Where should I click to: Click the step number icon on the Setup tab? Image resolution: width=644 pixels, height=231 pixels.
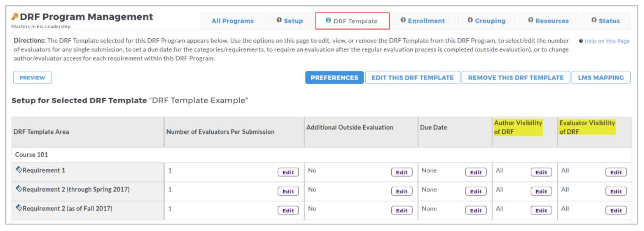[x=279, y=20]
